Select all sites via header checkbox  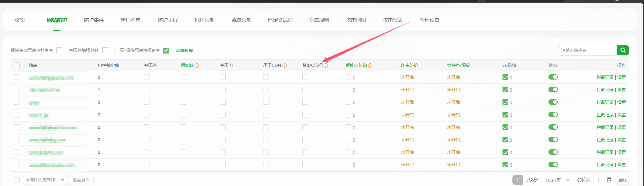tap(17, 65)
